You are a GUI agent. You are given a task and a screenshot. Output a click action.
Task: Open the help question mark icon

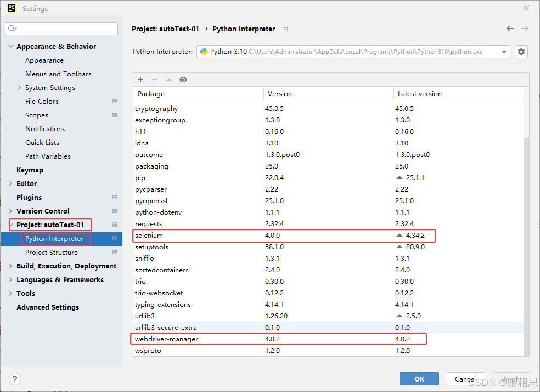[x=15, y=379]
